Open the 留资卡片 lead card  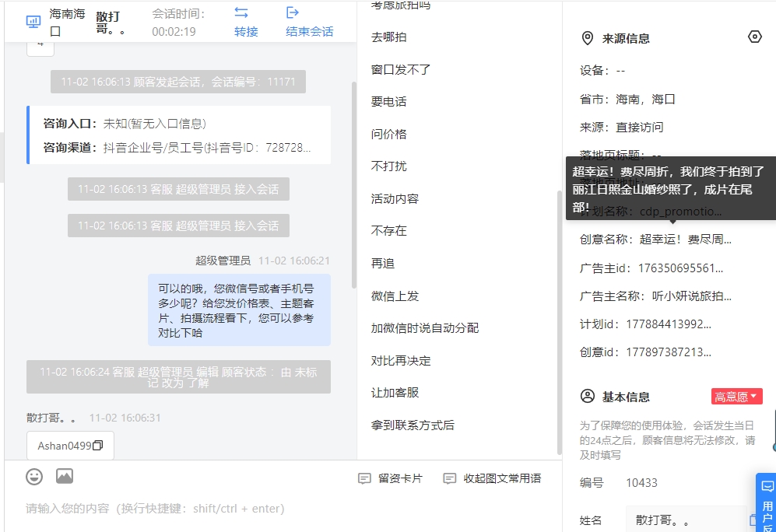(x=391, y=478)
